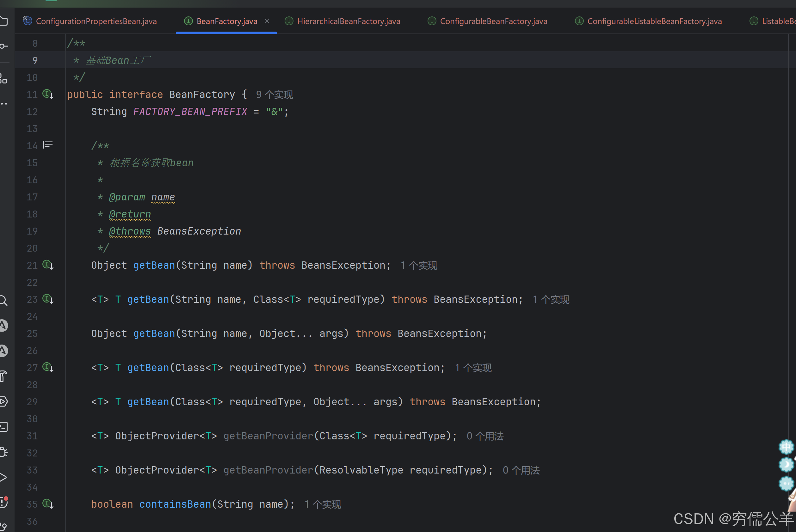Show implementations gutter icon at line 21
The image size is (796, 532).
click(48, 265)
